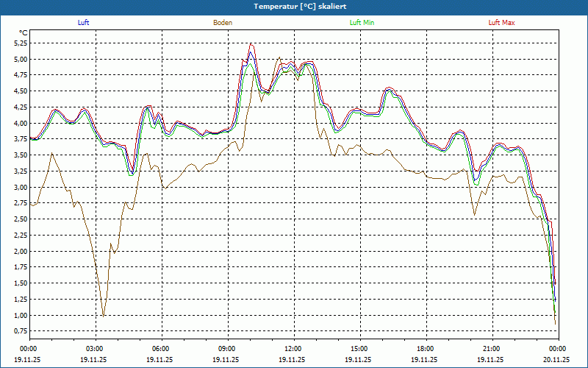Click the Luft Max peak just after 10:00
588x368 pixels.
(x=251, y=43)
